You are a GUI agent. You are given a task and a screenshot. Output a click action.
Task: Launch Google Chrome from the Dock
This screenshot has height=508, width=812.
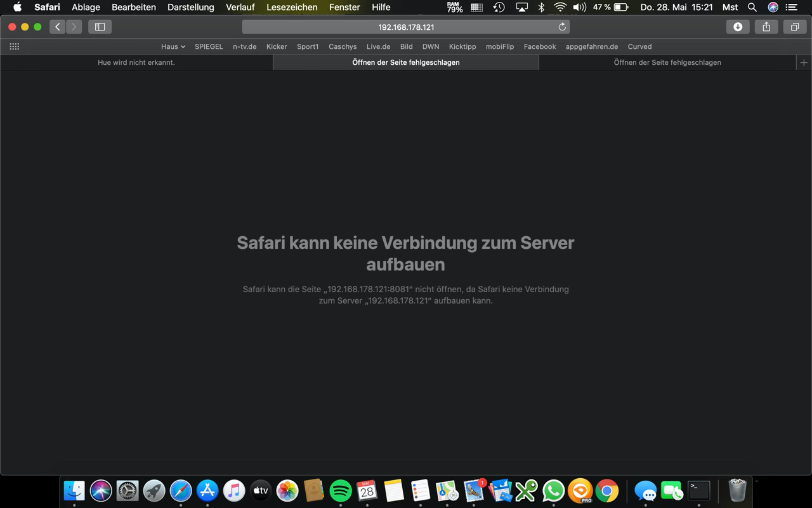coord(606,491)
